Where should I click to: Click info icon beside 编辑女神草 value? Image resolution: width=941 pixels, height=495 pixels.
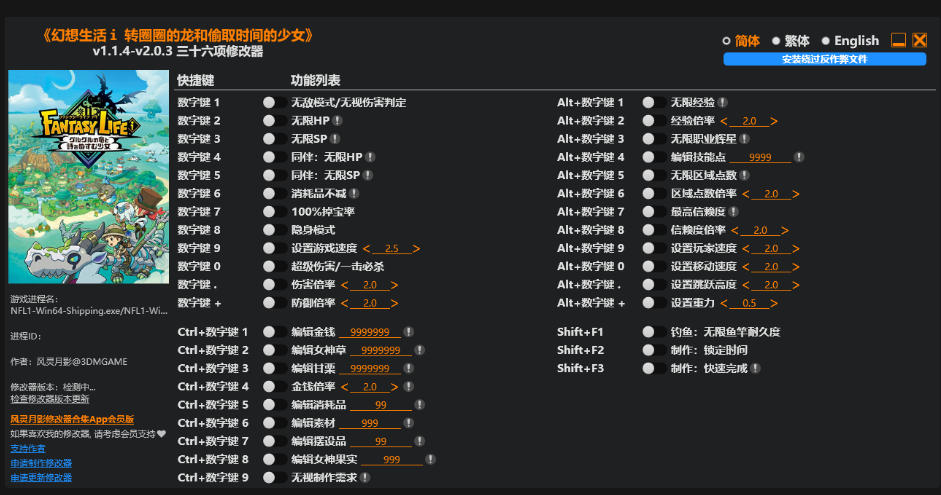coord(419,350)
